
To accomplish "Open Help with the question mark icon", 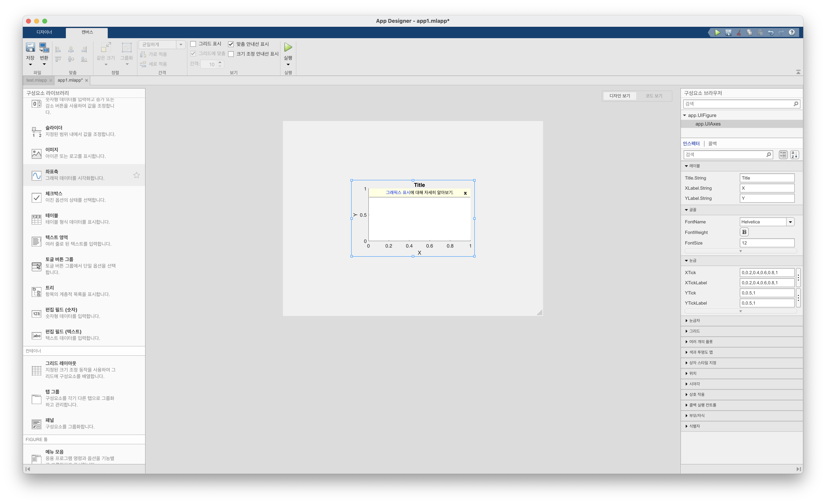I will (792, 32).
